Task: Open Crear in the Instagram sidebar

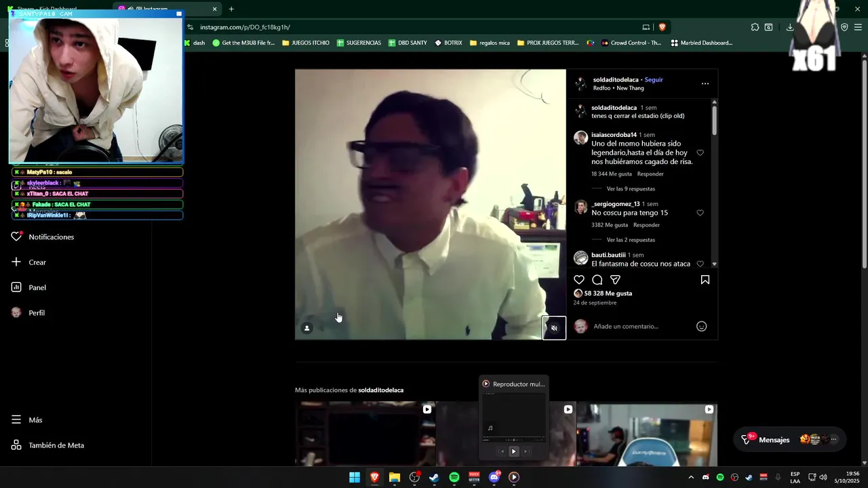Action: point(30,262)
